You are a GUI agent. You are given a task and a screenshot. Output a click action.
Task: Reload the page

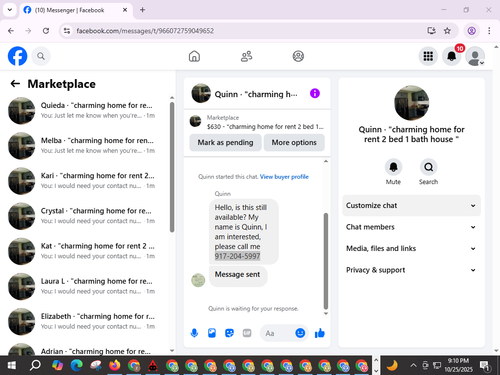click(46, 31)
